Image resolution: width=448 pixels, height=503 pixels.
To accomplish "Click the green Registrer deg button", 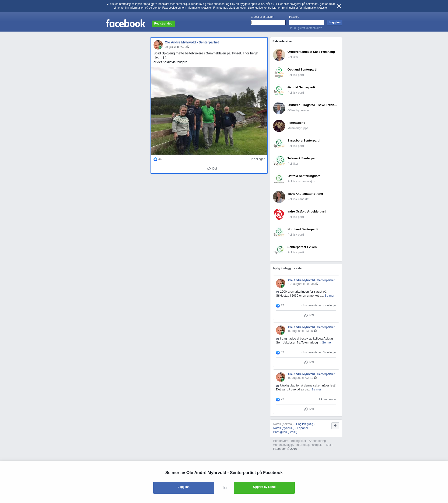I will coord(163,24).
